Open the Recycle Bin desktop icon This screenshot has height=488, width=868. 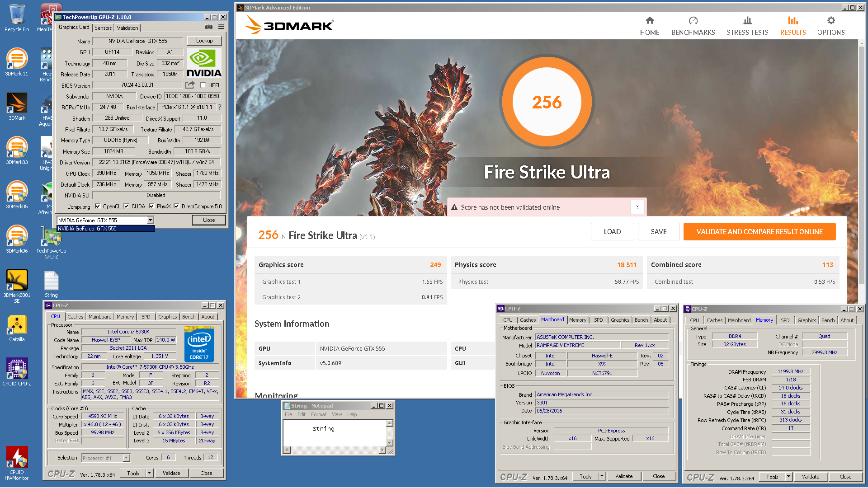tap(17, 18)
